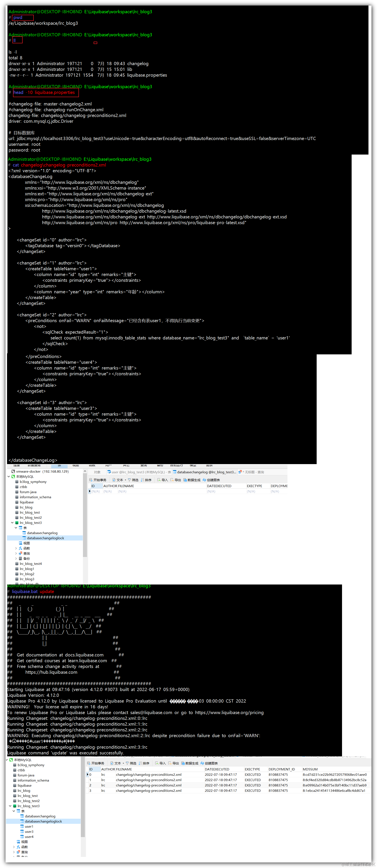
Task: Select databasechangelog table in lower tree
Action: coord(38,816)
